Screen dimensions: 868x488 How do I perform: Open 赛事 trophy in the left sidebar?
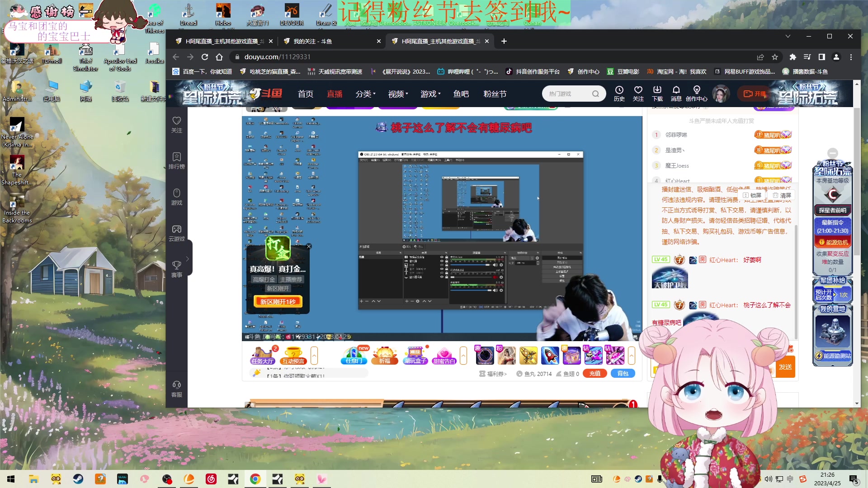177,269
